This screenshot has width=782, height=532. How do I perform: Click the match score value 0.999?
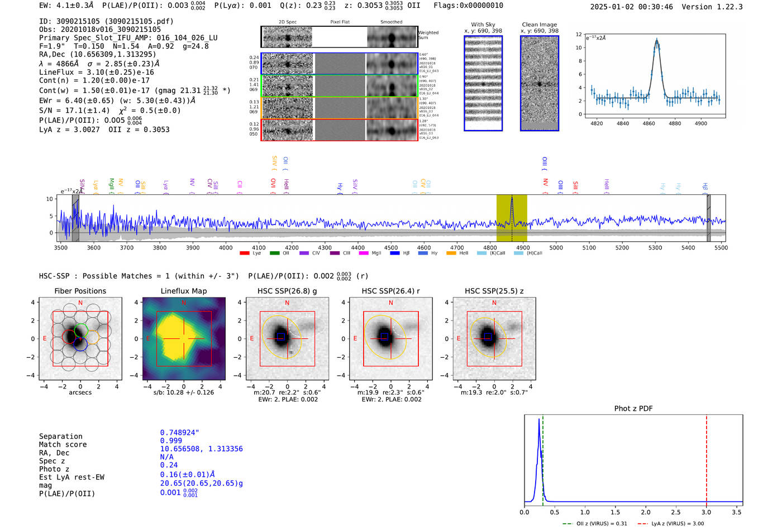pos(171,441)
